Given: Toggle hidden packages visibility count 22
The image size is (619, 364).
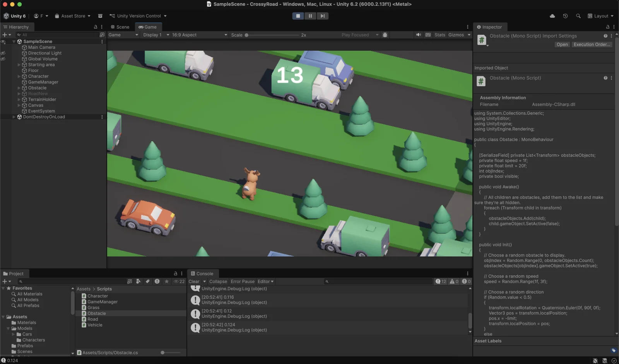Looking at the screenshot, I should click(x=179, y=282).
